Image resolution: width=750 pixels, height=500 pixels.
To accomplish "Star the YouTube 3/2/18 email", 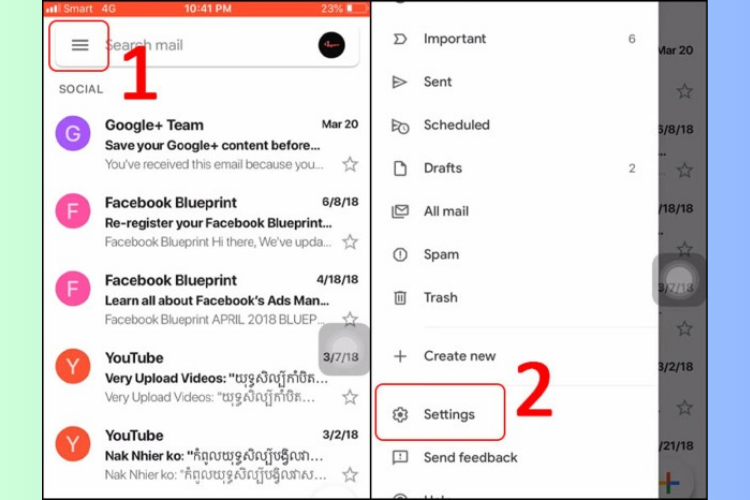I will click(x=350, y=475).
